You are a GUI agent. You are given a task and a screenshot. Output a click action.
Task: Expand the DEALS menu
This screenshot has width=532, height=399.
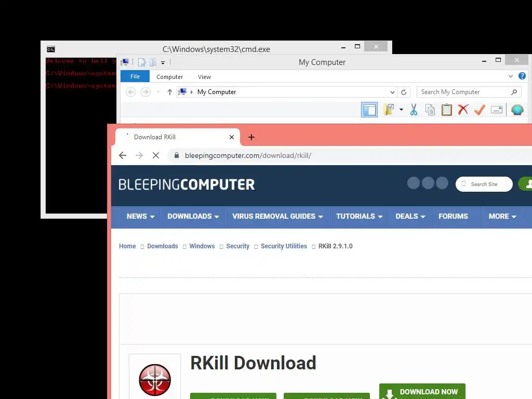coord(410,217)
